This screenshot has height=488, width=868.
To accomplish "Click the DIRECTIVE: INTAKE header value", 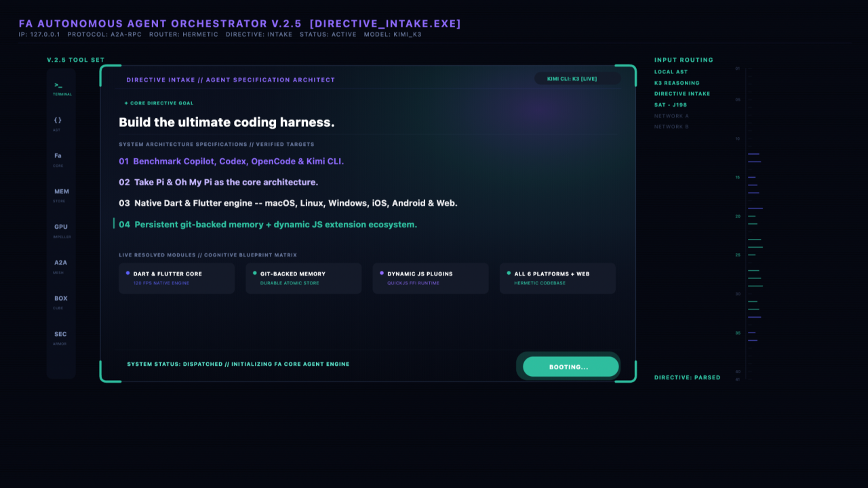I will [x=259, y=35].
